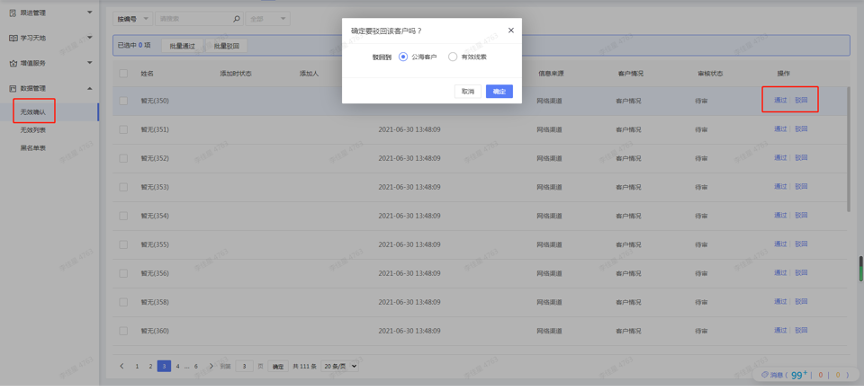
Task: Focus the 请搜索 search input field
Action: pos(194,19)
